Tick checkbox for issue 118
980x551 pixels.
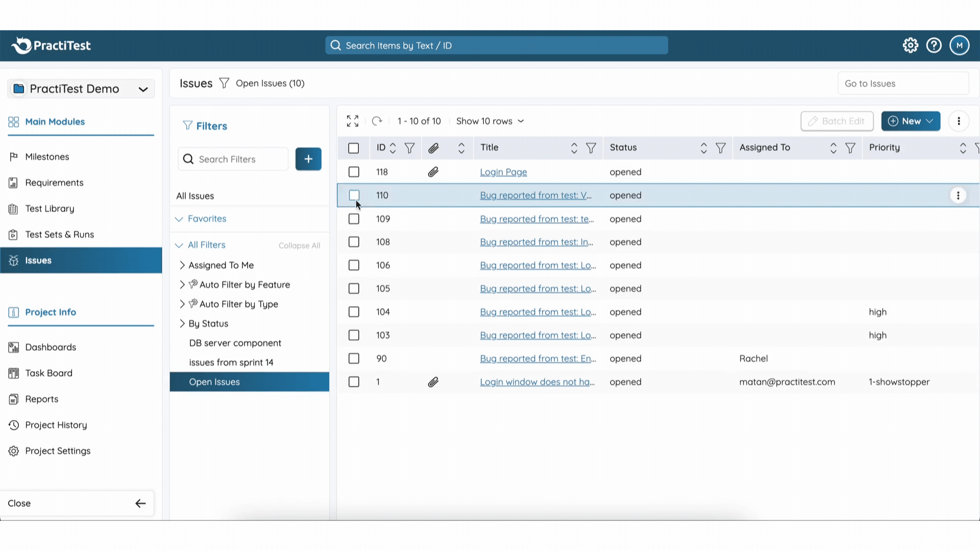pos(353,172)
